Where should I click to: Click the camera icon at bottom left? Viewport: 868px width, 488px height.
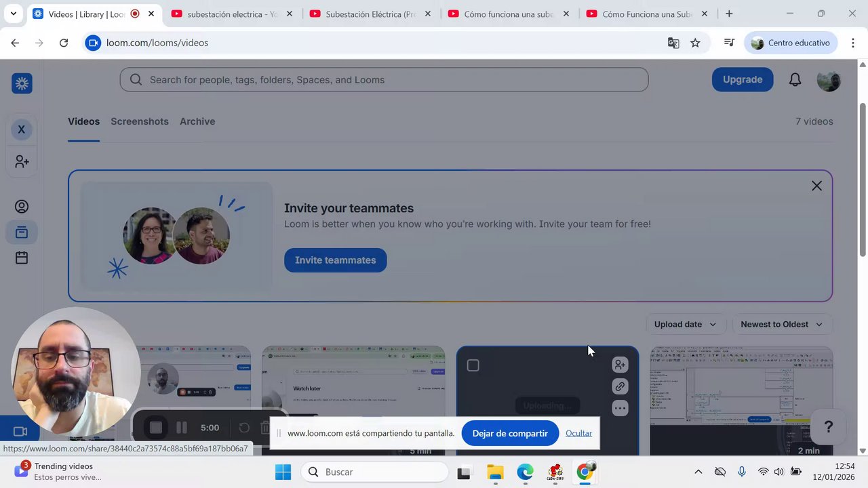(x=20, y=432)
